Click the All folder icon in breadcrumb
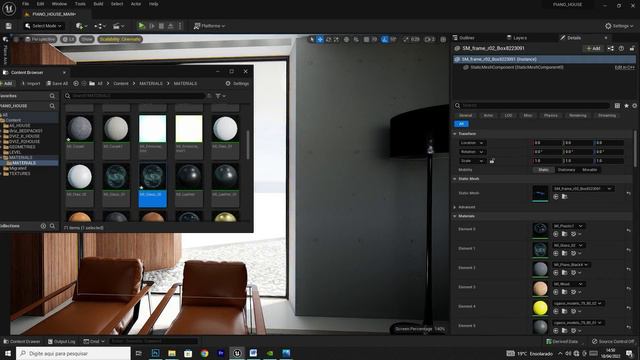Viewport: 640px width, 360px height. point(92,83)
